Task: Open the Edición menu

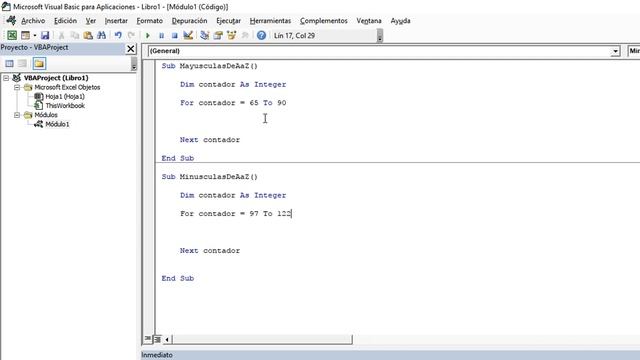Action: [x=65, y=21]
